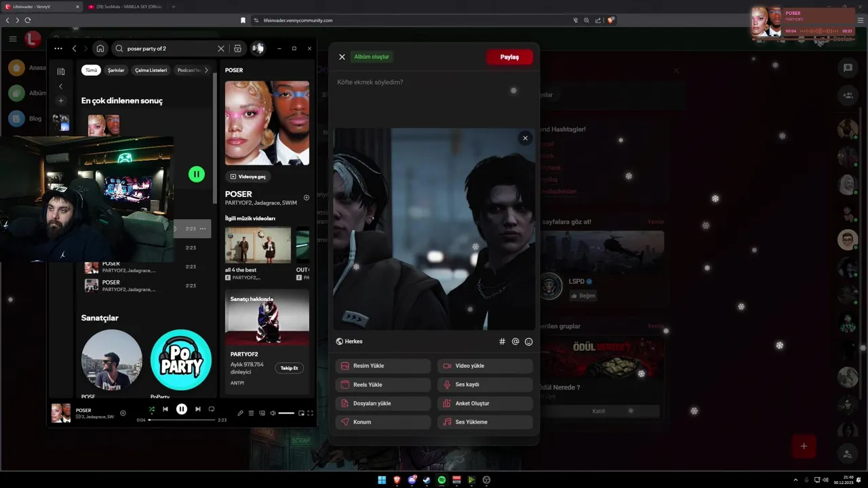Image resolution: width=868 pixels, height=488 pixels.
Task: Follow PARTYOF2 with Takip Et
Action: click(x=289, y=368)
